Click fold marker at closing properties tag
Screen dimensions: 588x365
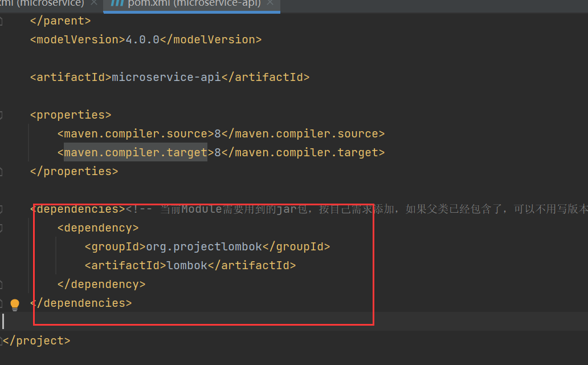1,172
